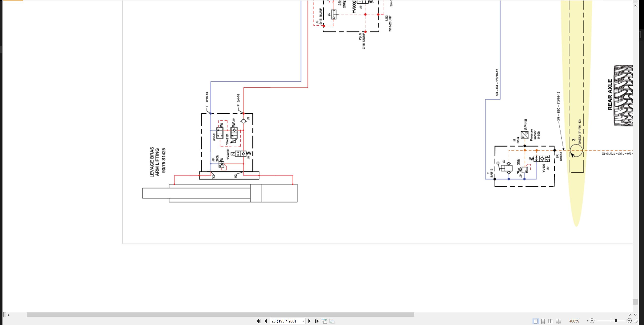The height and width of the screenshot is (325, 644).
Task: Click the zoom out minus button
Action: tap(592, 321)
